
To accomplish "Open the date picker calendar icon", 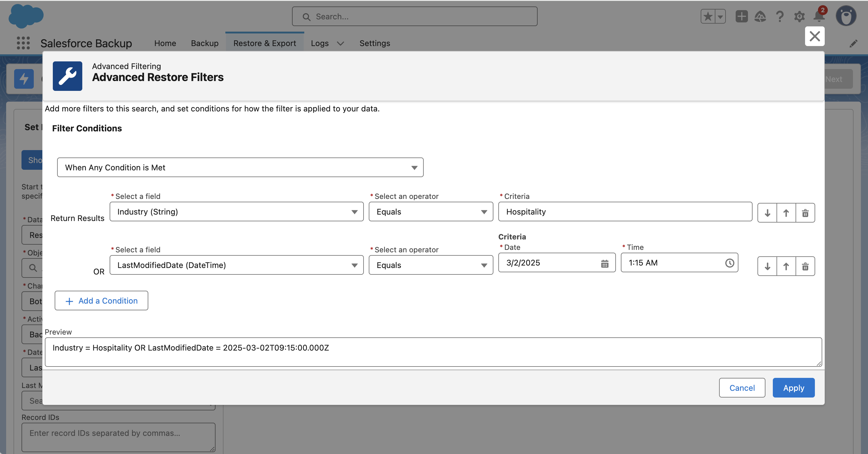I will (x=605, y=263).
